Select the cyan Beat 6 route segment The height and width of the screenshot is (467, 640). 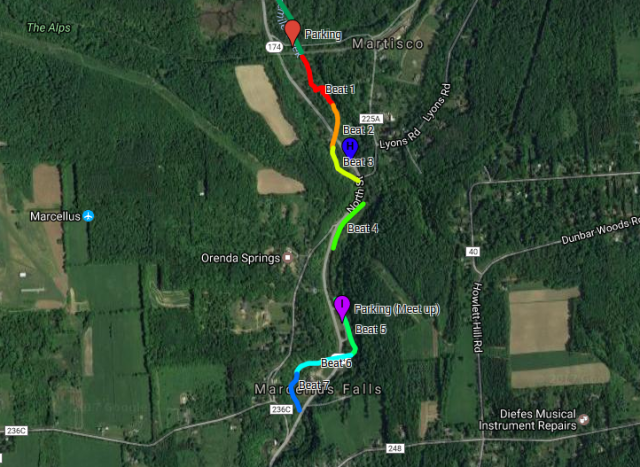326,362
